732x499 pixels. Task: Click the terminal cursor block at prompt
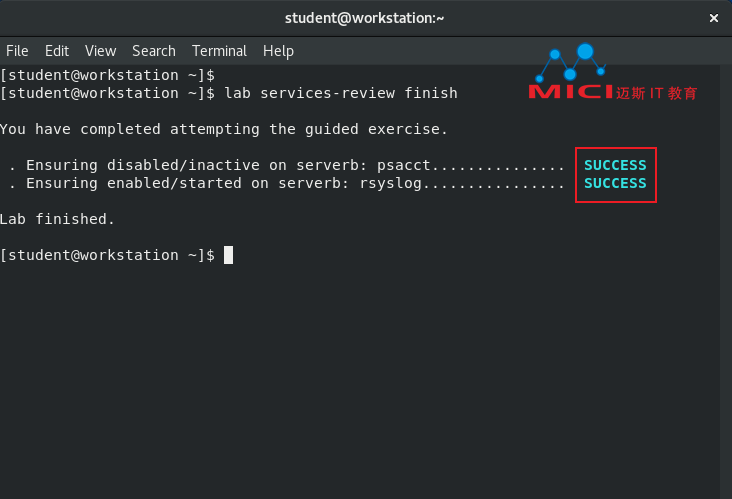point(228,255)
